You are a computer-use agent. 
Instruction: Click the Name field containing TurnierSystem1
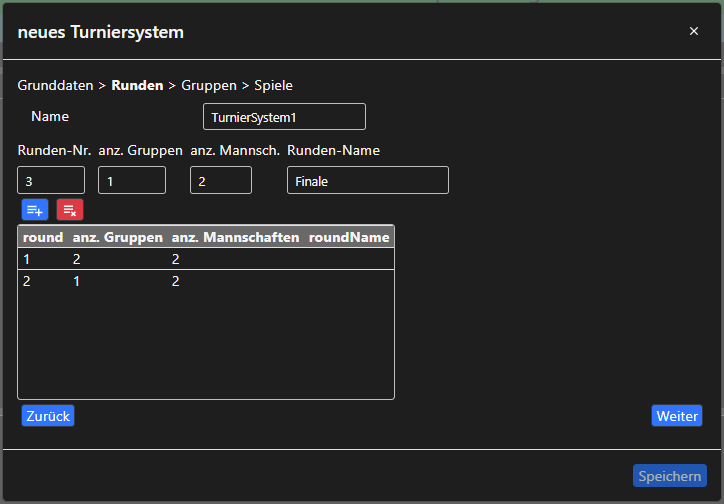pos(284,117)
